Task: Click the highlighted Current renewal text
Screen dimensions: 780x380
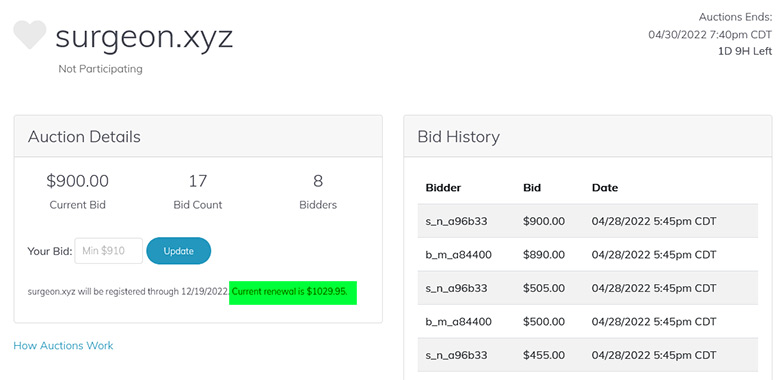Action: click(x=293, y=292)
